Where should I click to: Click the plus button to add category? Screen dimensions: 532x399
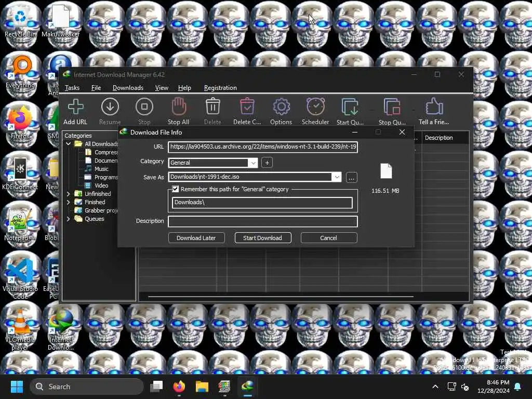click(267, 163)
